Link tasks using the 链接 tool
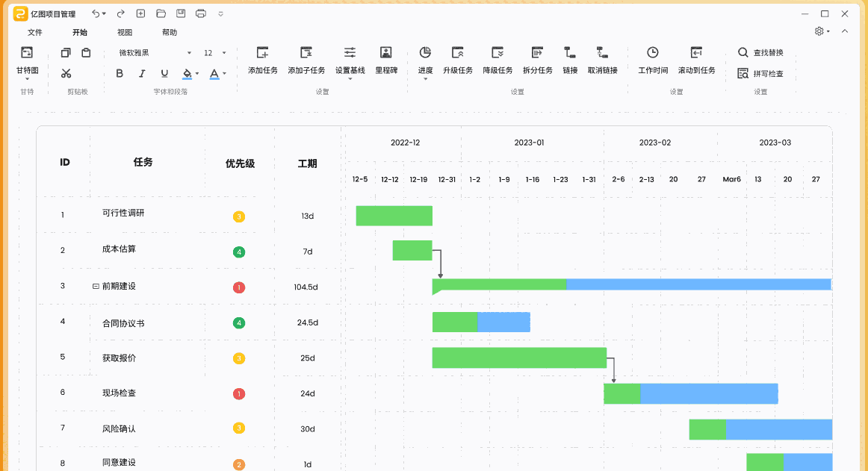 (569, 60)
